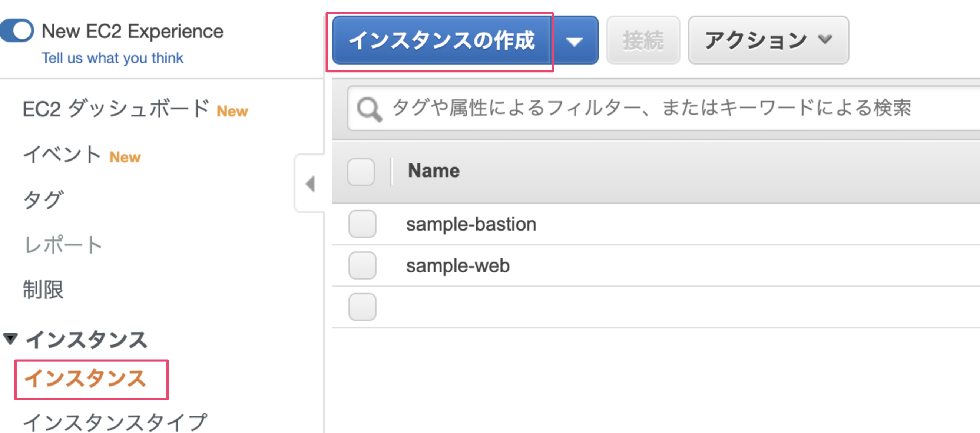
Task: Toggle the New EC2 Experience switch
Action: tap(17, 31)
